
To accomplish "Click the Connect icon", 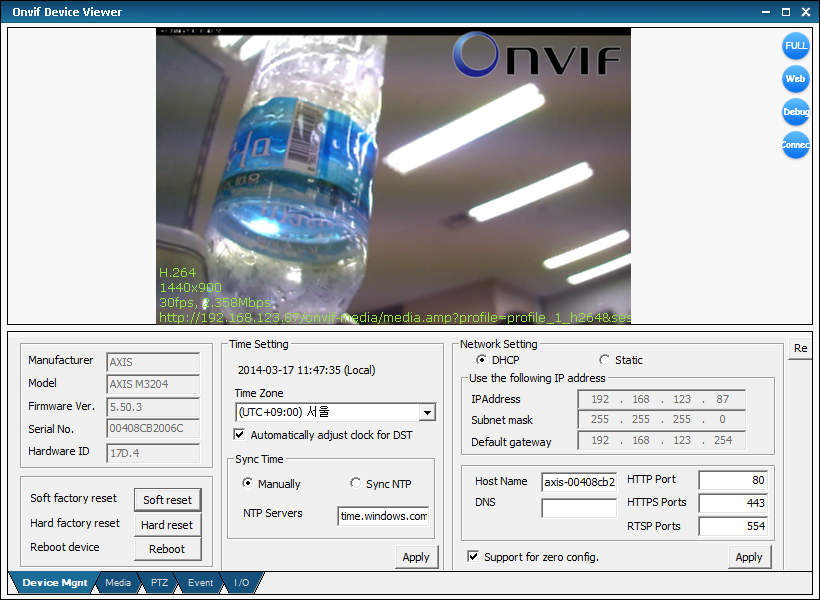I will pyautogui.click(x=795, y=145).
